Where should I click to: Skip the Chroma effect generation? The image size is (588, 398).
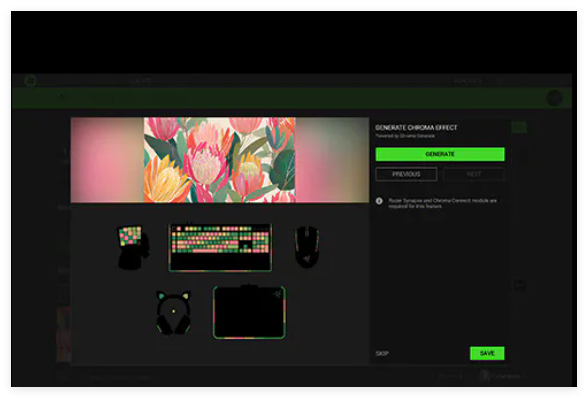(x=382, y=353)
